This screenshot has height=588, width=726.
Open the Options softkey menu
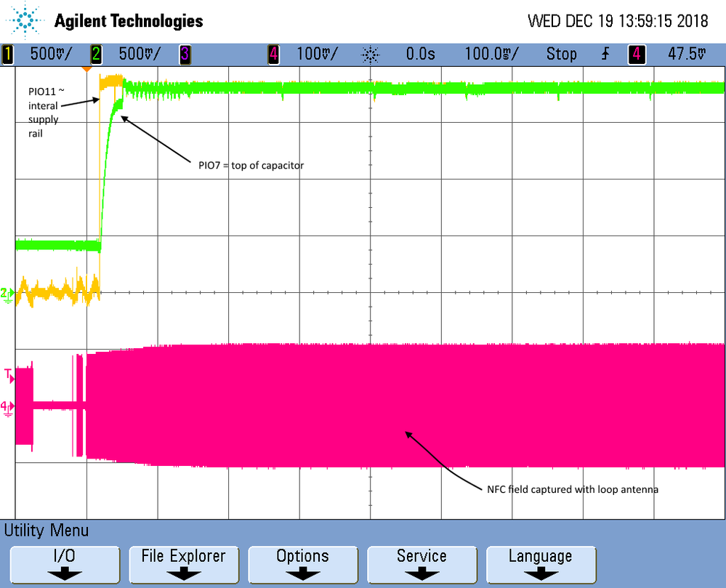tap(303, 565)
